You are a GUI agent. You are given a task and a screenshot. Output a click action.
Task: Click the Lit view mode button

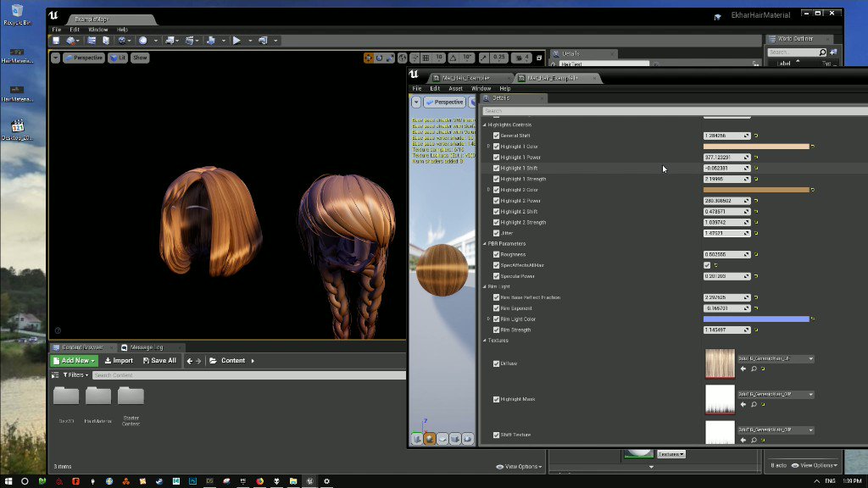(x=118, y=58)
